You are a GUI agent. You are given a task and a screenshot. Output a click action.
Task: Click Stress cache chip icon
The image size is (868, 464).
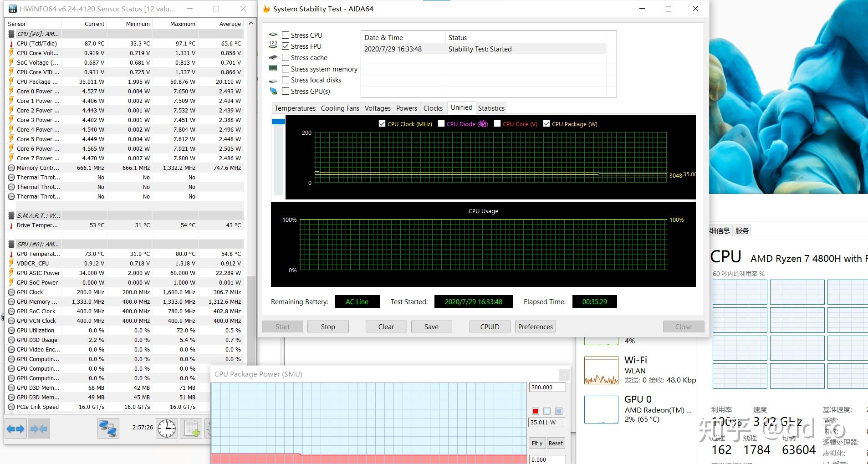coord(273,57)
